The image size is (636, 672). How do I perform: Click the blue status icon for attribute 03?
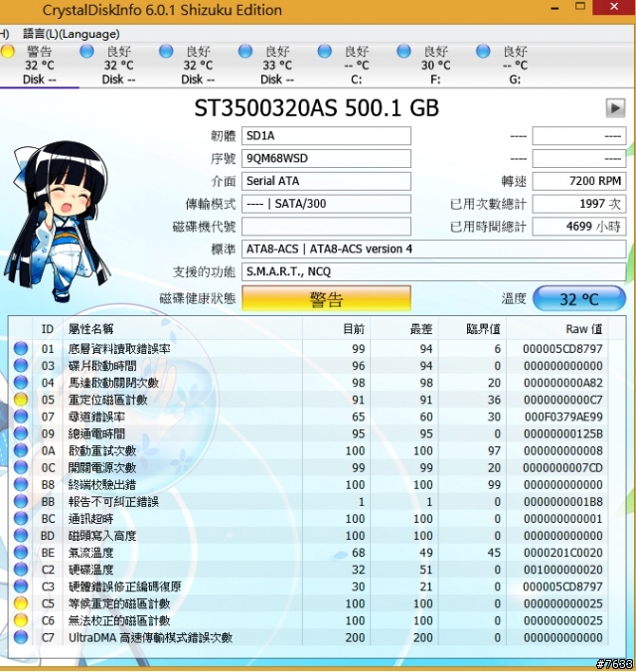21,366
